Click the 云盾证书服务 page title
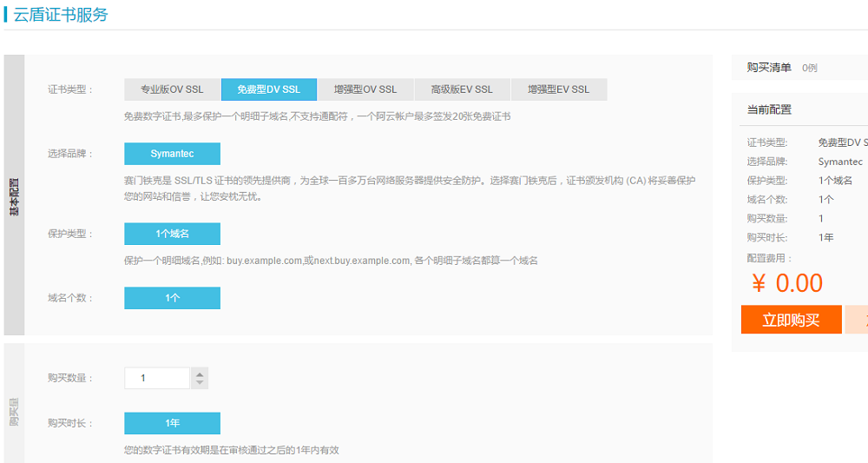 click(61, 15)
